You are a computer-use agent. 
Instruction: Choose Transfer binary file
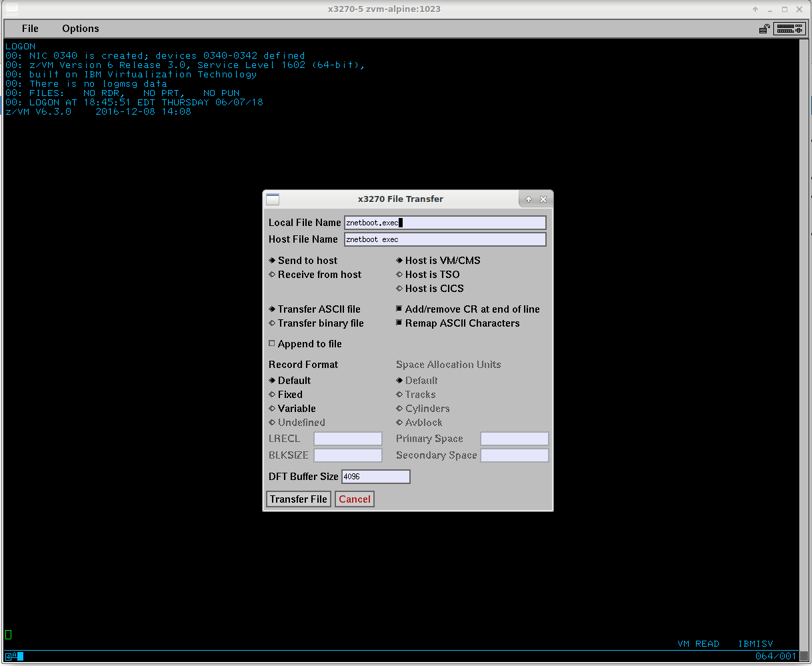coord(317,323)
